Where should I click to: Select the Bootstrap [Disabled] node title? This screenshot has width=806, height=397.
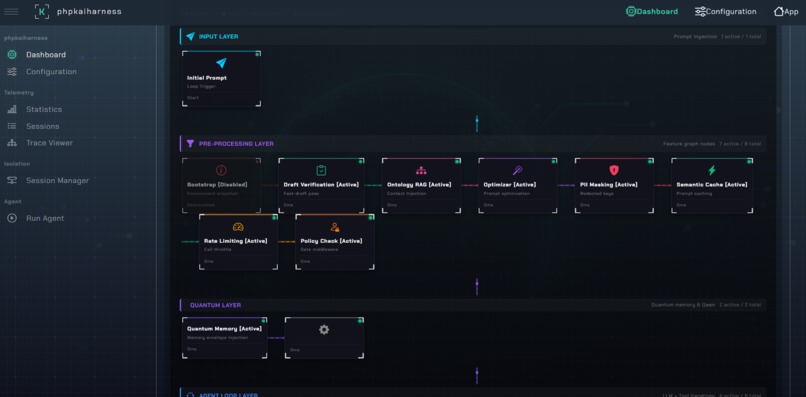coord(217,185)
